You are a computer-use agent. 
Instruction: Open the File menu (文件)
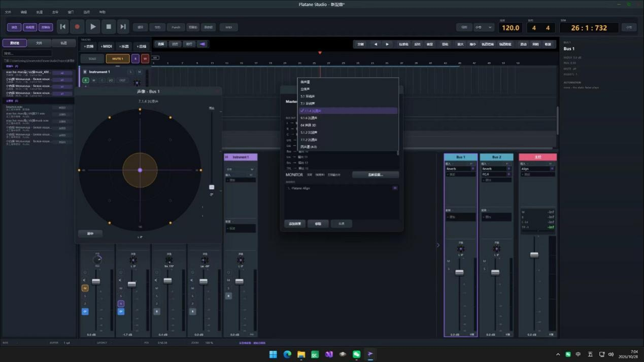[x=8, y=12]
